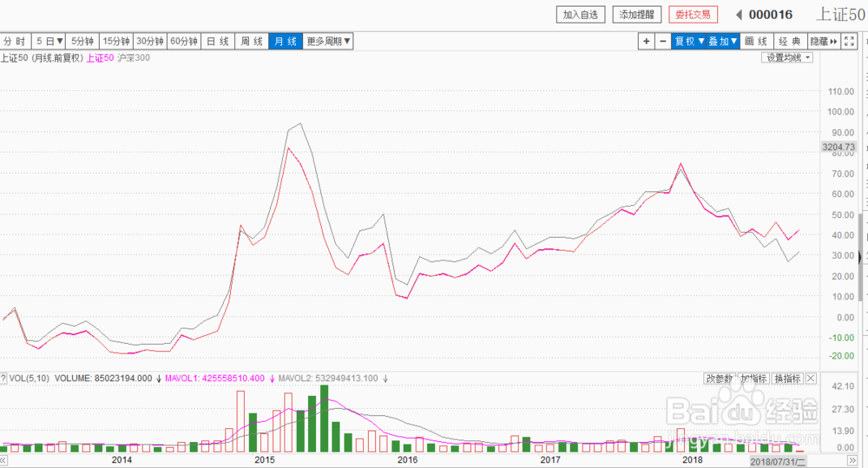868x468 pixels.
Task: Click VOLUME value label
Action: click(x=103, y=379)
